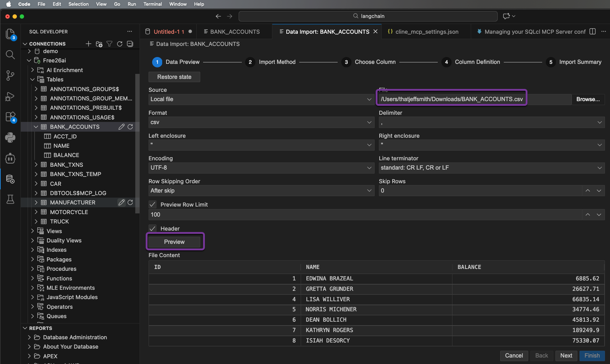Open the Line terminator dropdown
This screenshot has width=610, height=364.
coord(491,168)
